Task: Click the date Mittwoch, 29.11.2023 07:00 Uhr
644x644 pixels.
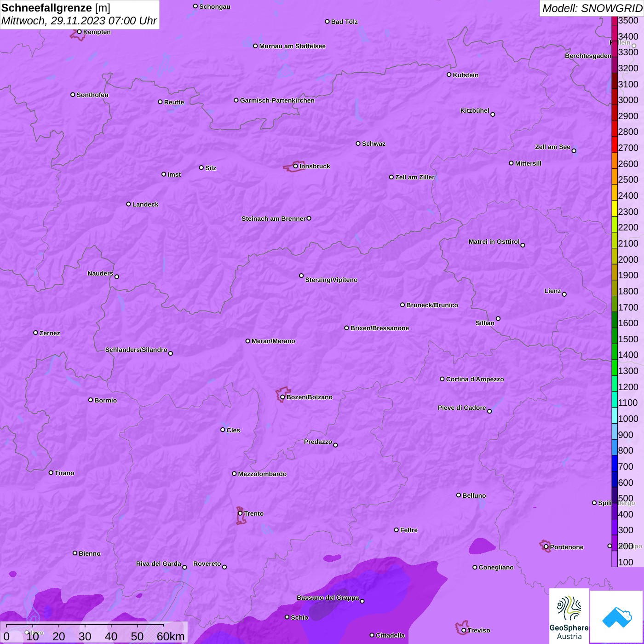Action: [x=79, y=21]
